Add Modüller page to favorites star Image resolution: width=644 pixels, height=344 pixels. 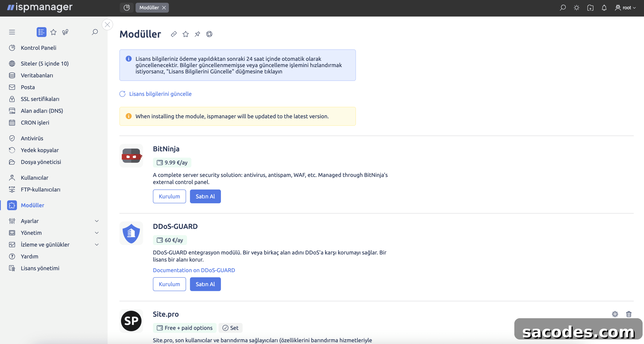click(x=186, y=34)
